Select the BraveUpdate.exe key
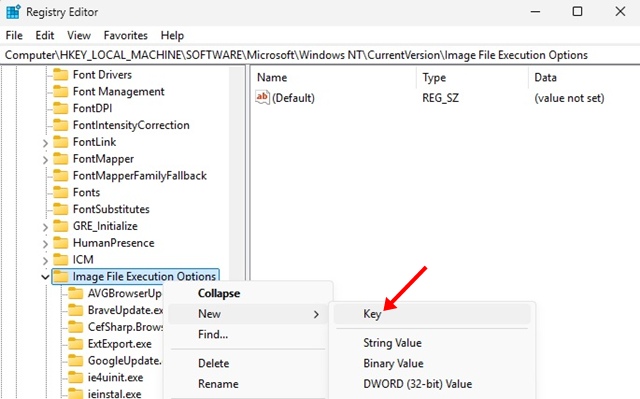 tap(125, 310)
